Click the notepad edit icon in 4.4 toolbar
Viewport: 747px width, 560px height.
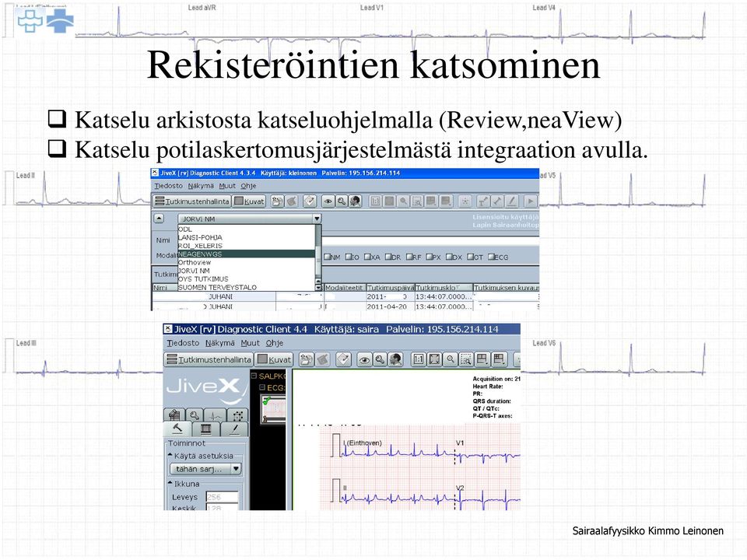343,359
